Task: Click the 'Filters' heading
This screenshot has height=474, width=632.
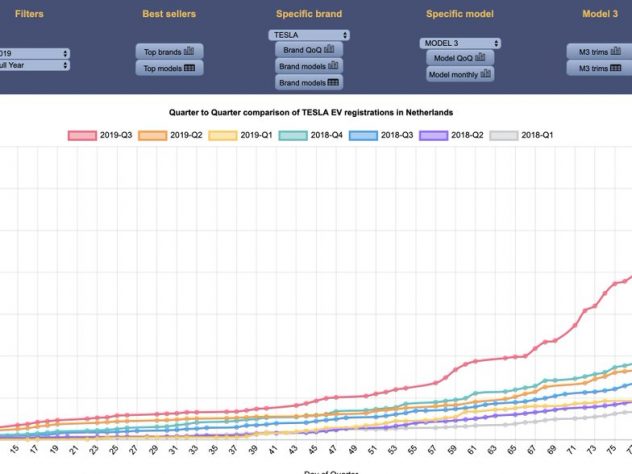Action: 29,14
